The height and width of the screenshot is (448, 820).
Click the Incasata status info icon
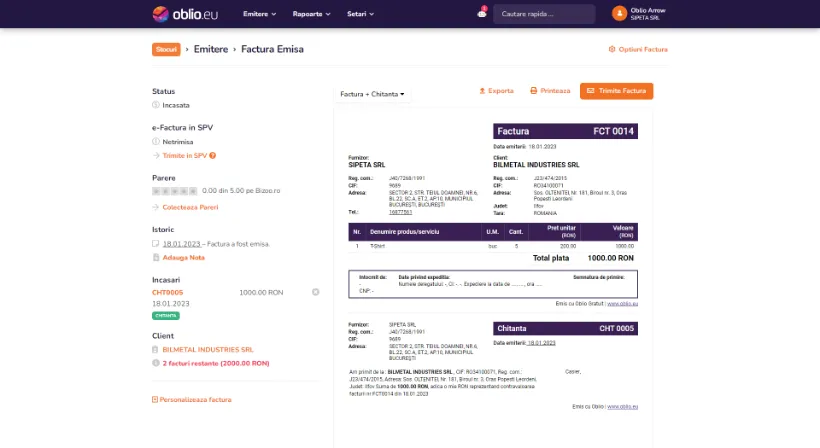click(156, 105)
